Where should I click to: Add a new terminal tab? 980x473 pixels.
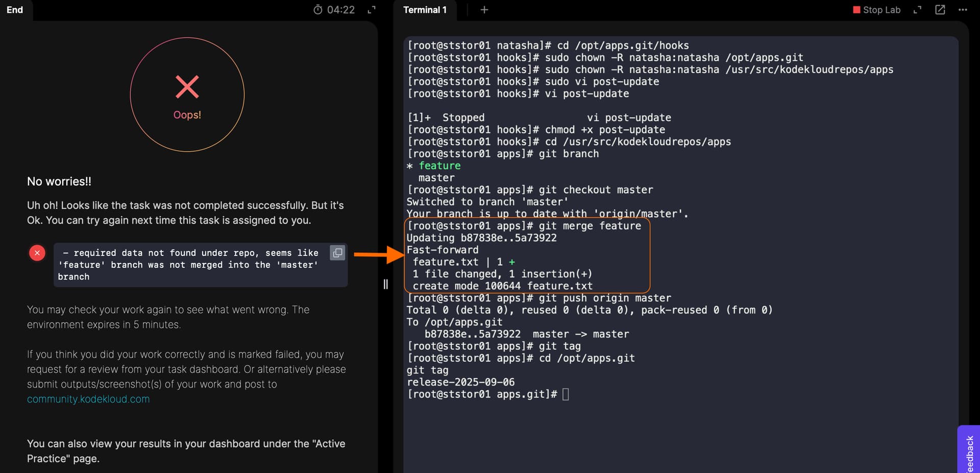click(x=484, y=10)
